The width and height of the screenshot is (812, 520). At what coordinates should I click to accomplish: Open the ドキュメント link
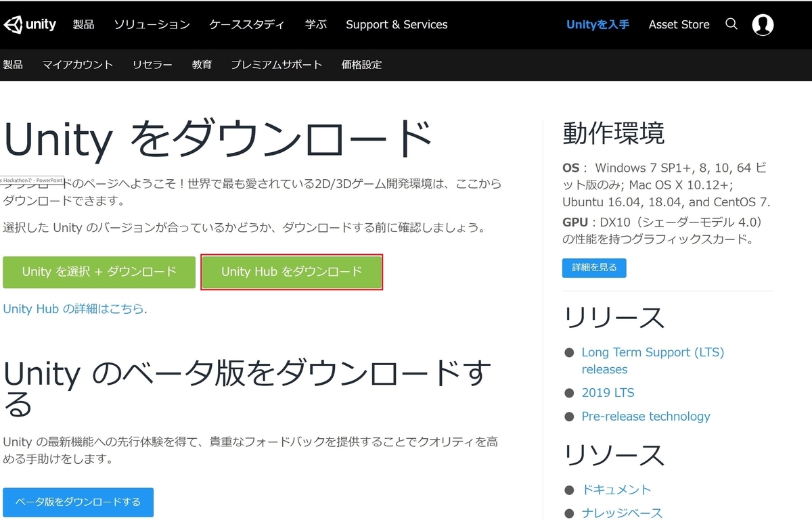click(616, 490)
